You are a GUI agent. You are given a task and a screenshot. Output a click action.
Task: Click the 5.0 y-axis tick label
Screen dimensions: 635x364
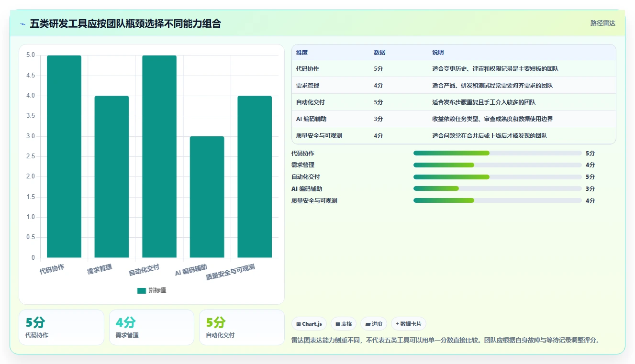[31, 55]
